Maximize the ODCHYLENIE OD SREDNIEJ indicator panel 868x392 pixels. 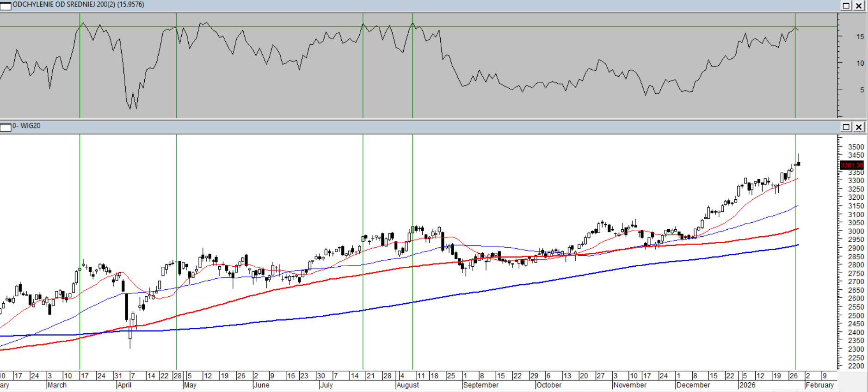tap(846, 6)
